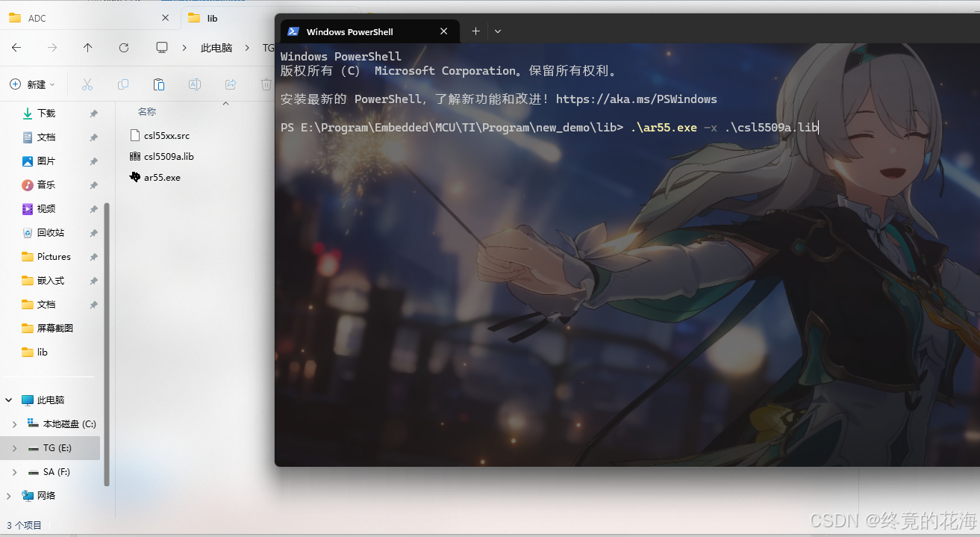Image resolution: width=980 pixels, height=537 pixels.
Task: Click the 3 个项目 status text
Action: click(x=25, y=526)
